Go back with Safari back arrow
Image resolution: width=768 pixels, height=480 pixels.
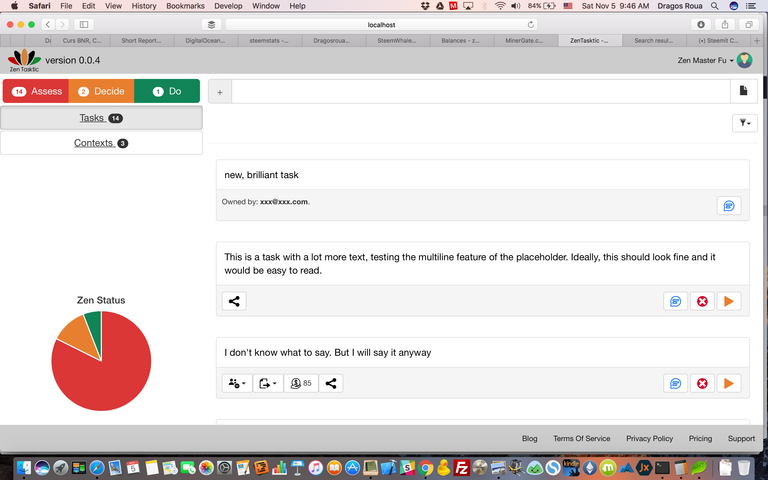[48, 24]
